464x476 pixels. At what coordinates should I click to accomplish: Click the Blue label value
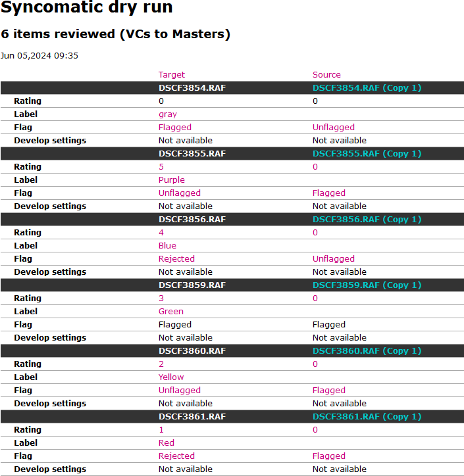[x=167, y=246]
